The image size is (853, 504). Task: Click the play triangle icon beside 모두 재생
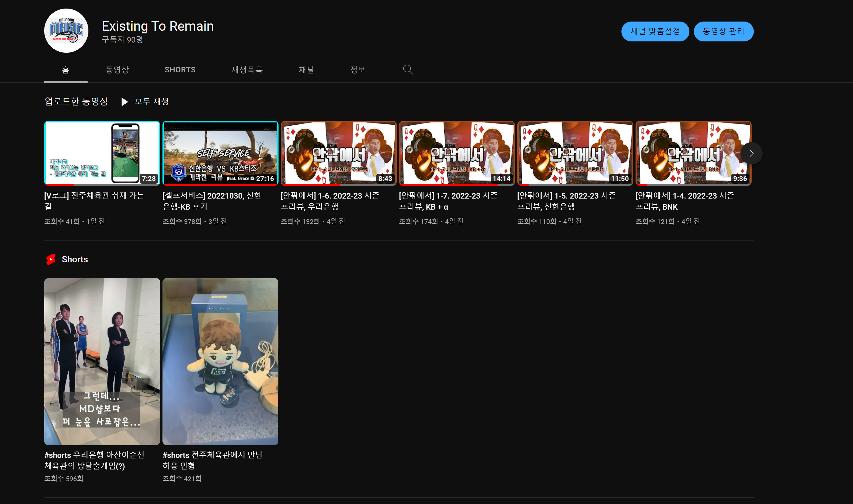[x=125, y=102]
